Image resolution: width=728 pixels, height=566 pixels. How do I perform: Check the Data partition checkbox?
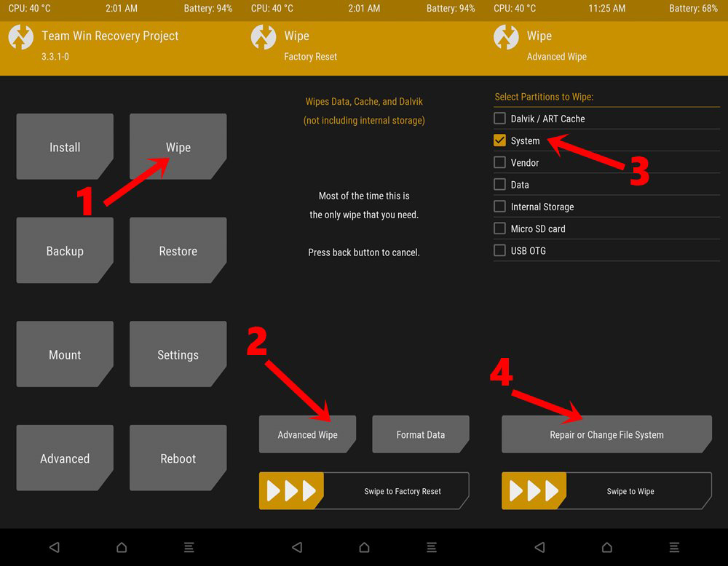coord(499,184)
